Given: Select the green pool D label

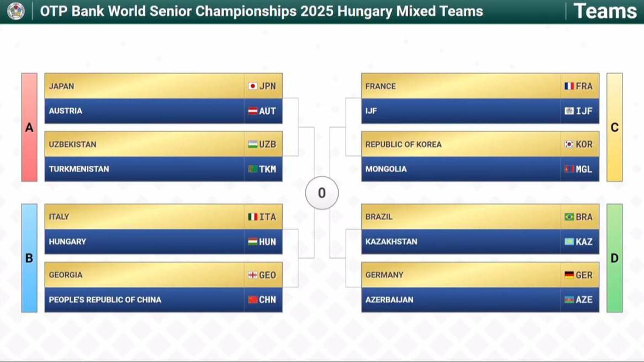Looking at the screenshot, I should (614, 258).
